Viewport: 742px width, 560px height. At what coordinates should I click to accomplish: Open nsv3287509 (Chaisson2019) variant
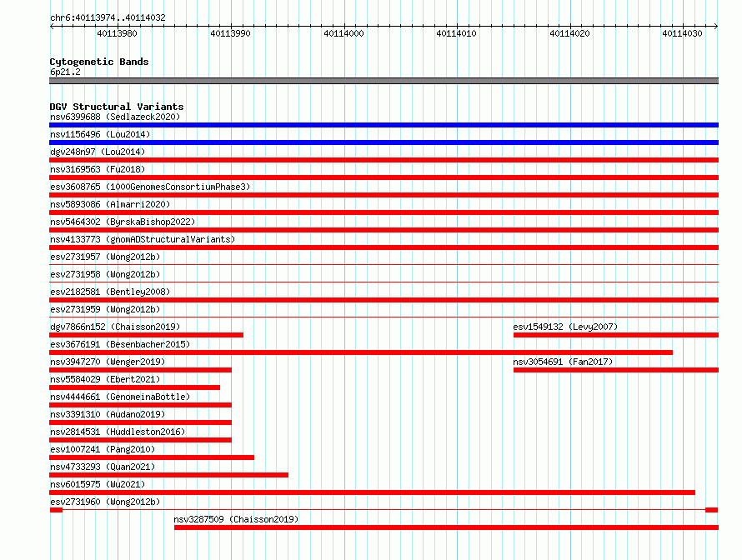click(x=236, y=519)
